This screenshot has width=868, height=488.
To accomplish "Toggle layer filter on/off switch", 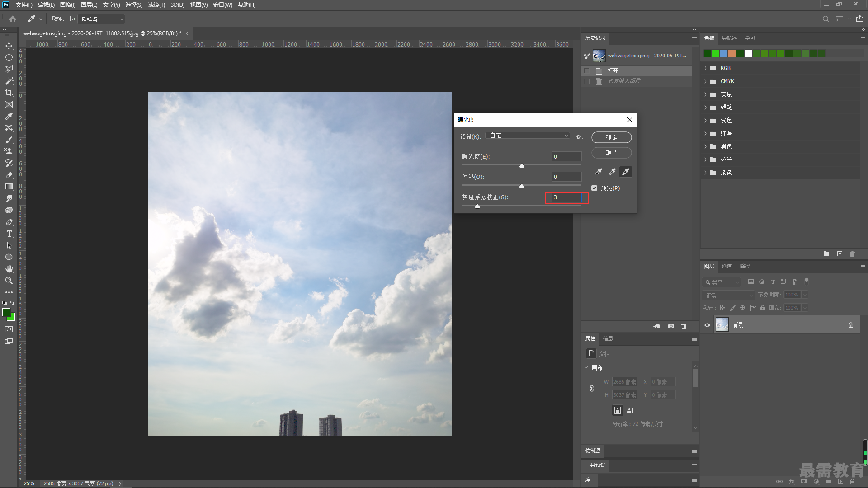I will tap(806, 281).
